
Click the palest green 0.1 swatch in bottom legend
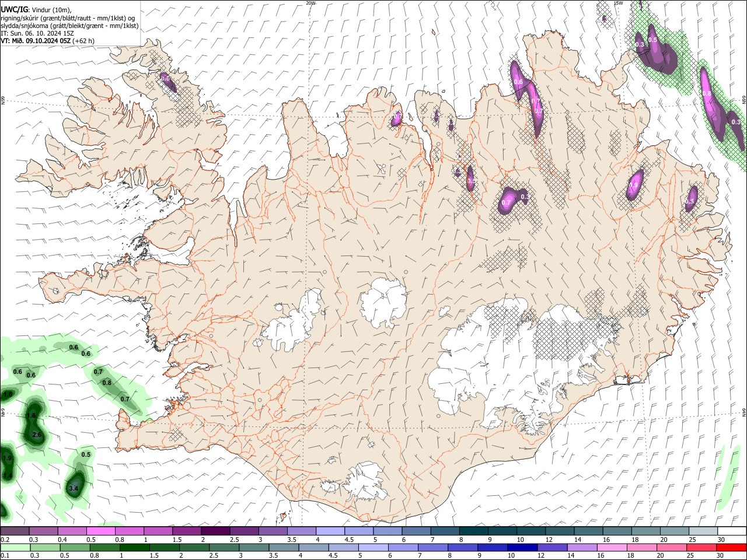(15, 548)
